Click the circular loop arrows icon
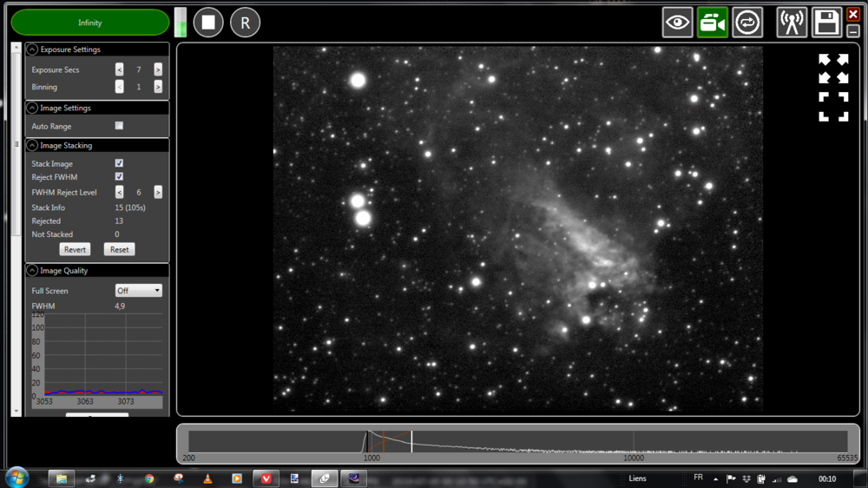 point(747,23)
